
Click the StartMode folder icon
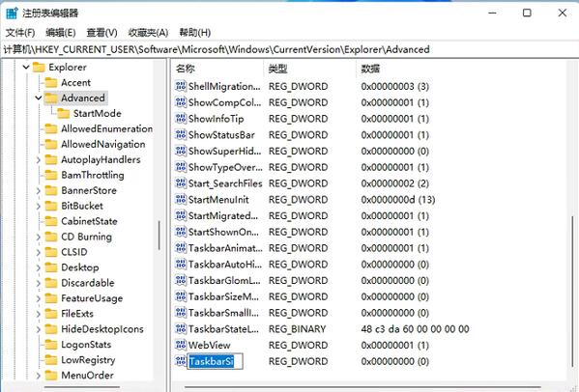click(x=63, y=114)
